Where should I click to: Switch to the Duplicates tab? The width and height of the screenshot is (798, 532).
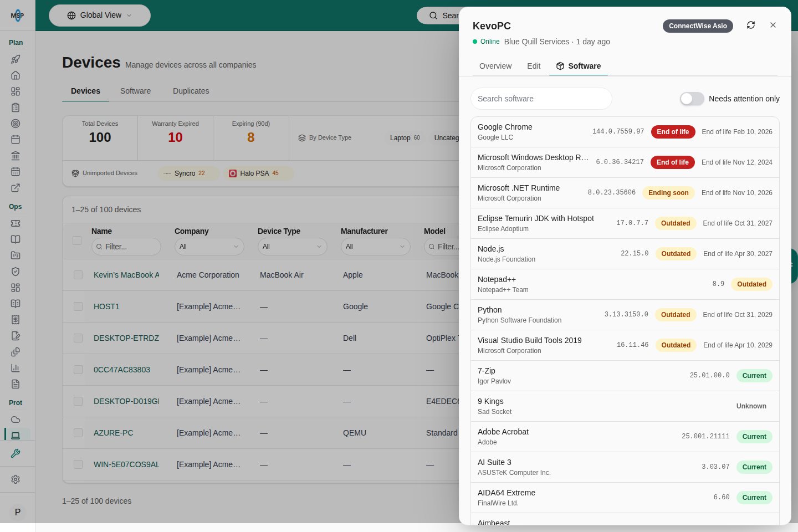[191, 91]
